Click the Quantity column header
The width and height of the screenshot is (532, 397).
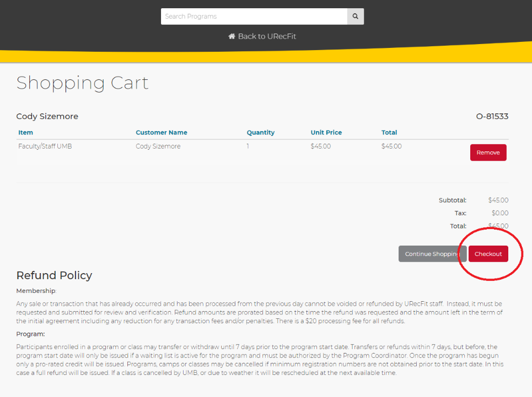[261, 133]
